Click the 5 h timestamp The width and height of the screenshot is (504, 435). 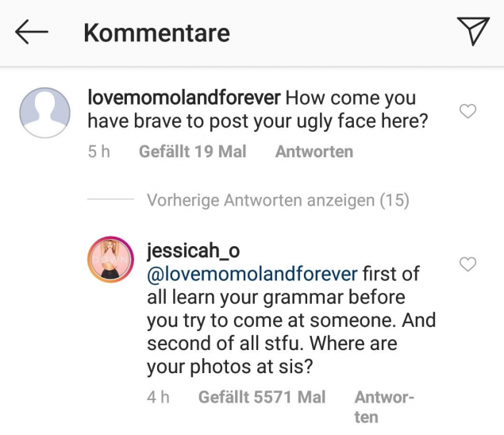[98, 152]
